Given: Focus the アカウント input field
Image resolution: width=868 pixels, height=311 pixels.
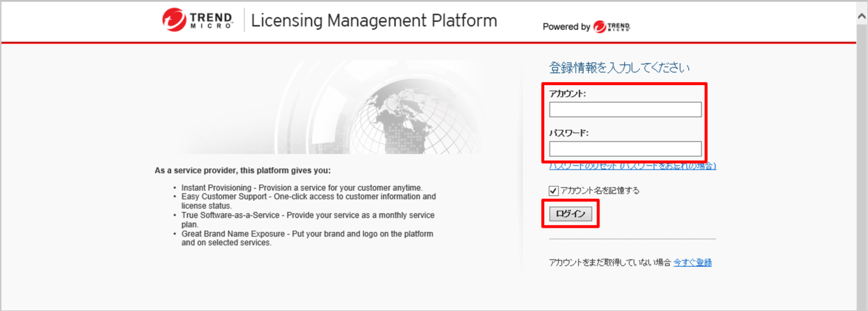Looking at the screenshot, I should pyautogui.click(x=625, y=110).
